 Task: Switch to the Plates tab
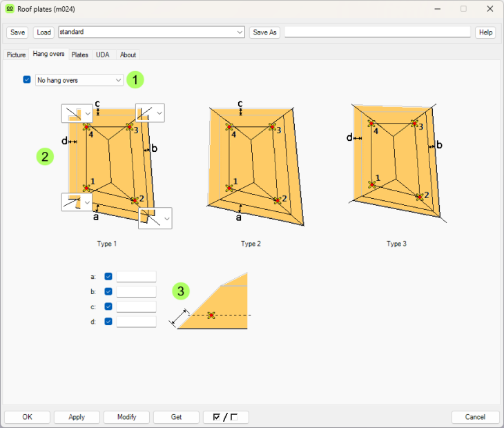[80, 55]
